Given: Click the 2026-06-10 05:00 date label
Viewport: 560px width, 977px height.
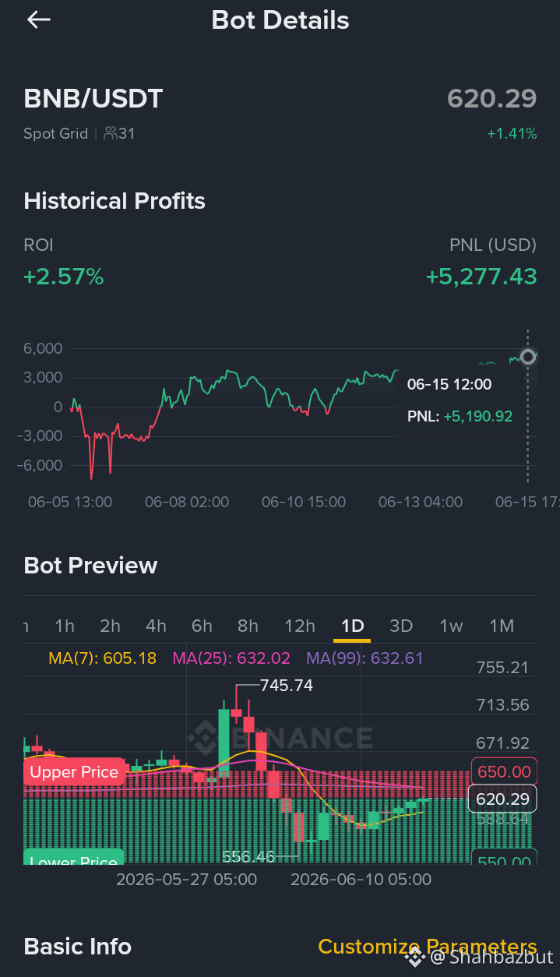Looking at the screenshot, I should [361, 880].
